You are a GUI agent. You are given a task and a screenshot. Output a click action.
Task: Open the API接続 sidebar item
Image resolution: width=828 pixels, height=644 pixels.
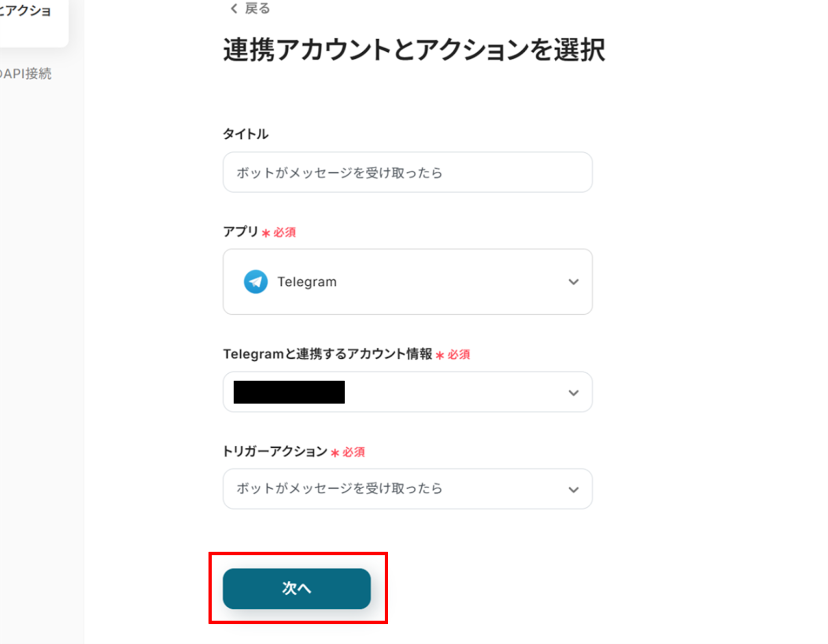point(26,74)
